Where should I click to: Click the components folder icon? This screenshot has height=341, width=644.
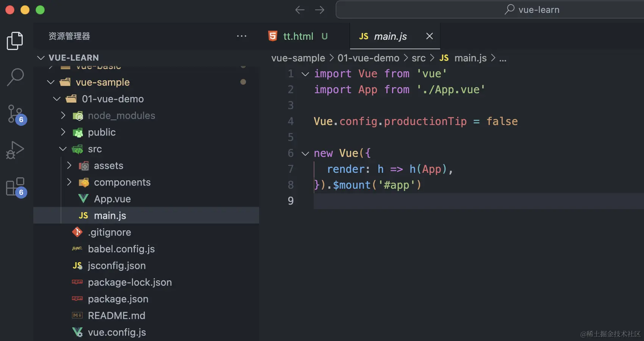pyautogui.click(x=84, y=182)
